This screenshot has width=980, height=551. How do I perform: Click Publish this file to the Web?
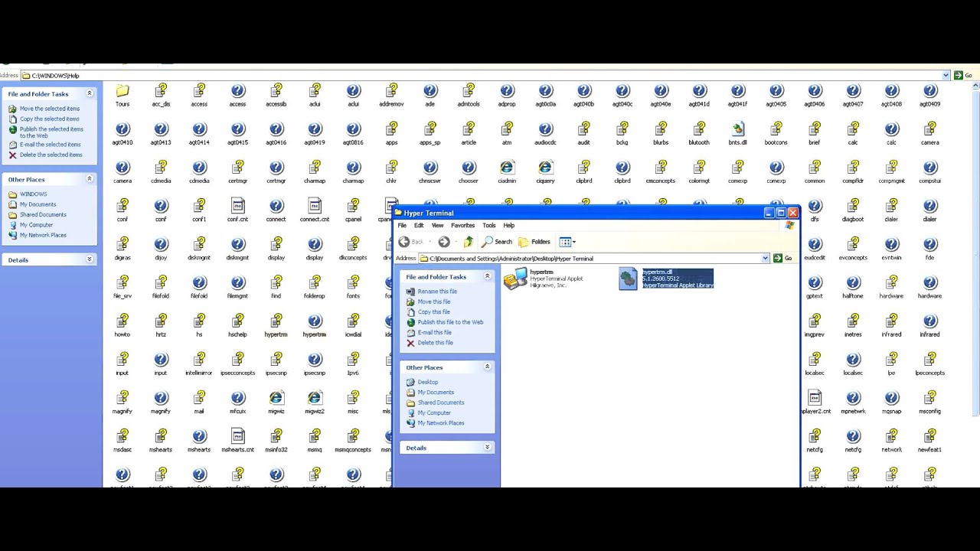coord(450,322)
